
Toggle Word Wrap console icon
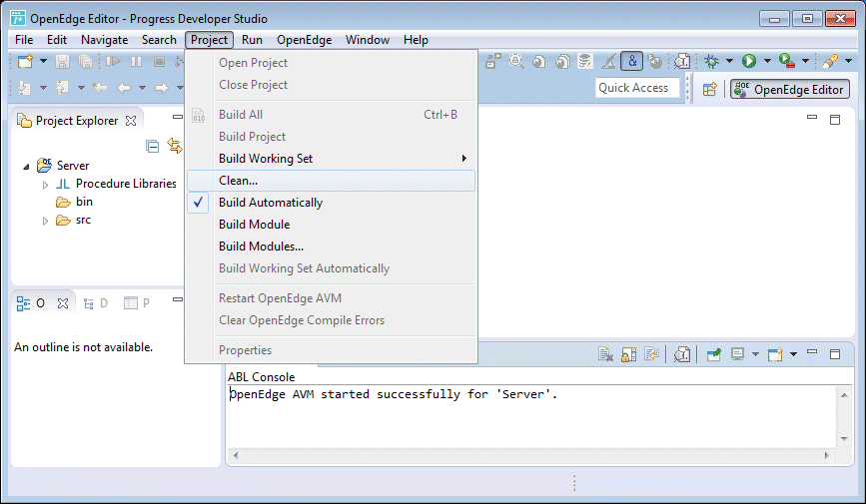click(x=651, y=354)
